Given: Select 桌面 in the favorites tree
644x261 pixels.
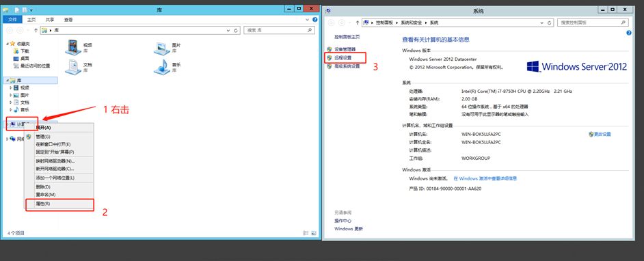Looking at the screenshot, I should 25,58.
